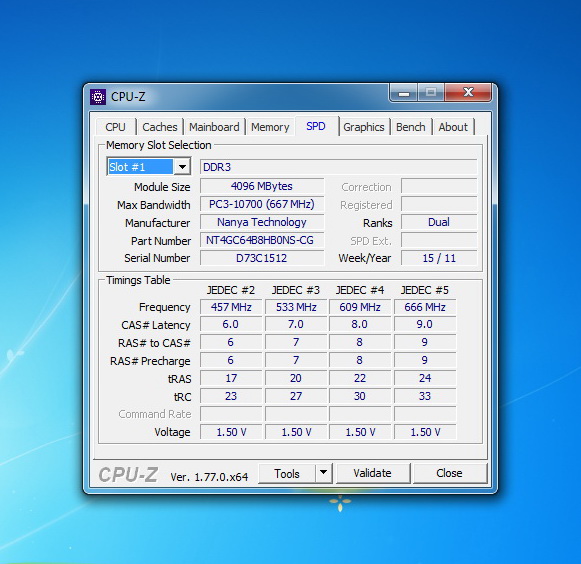Click tRAS value 22
Image resolution: width=581 pixels, height=564 pixels.
(360, 378)
